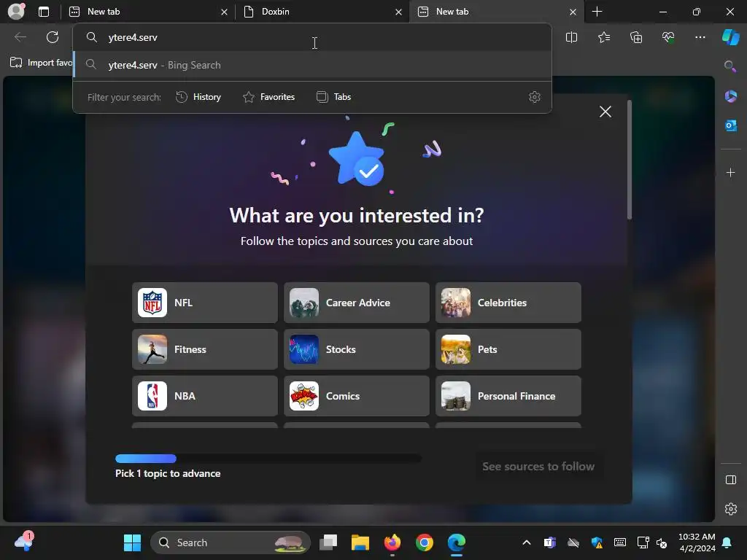Switch to first New tab
Viewport: 747px width, 560px height.
tap(147, 12)
